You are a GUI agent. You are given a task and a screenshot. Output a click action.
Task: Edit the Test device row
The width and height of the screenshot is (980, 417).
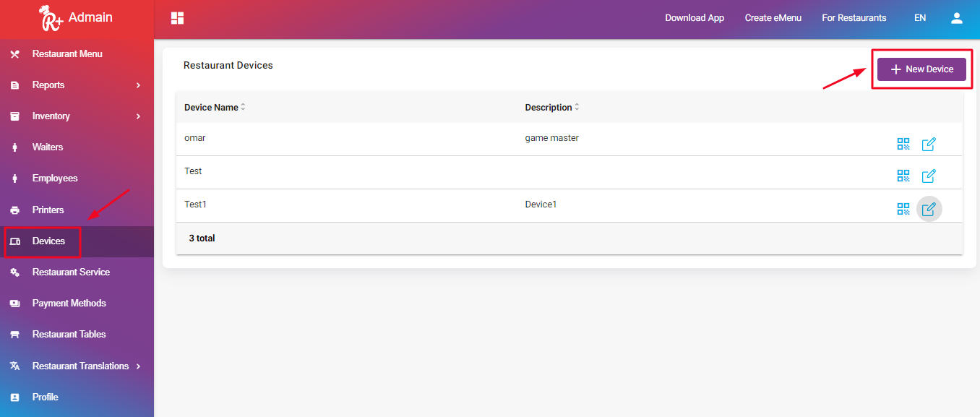[x=929, y=176]
